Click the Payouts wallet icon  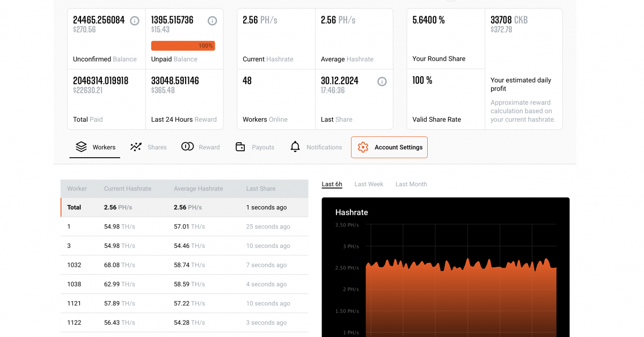[x=240, y=147]
